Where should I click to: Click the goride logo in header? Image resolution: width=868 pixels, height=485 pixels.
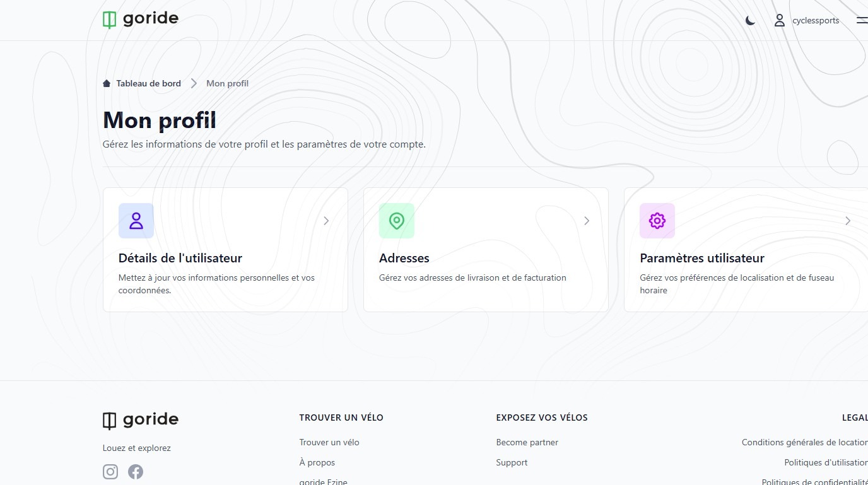[x=141, y=20]
